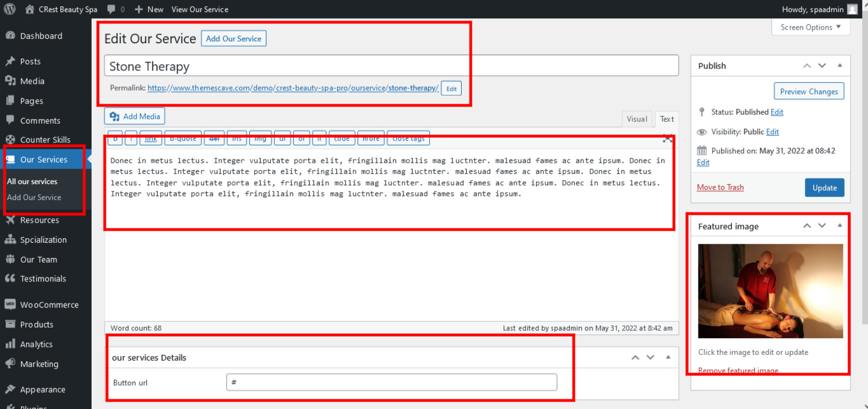Click the blue Update button
868x409 pixels.
click(x=824, y=187)
